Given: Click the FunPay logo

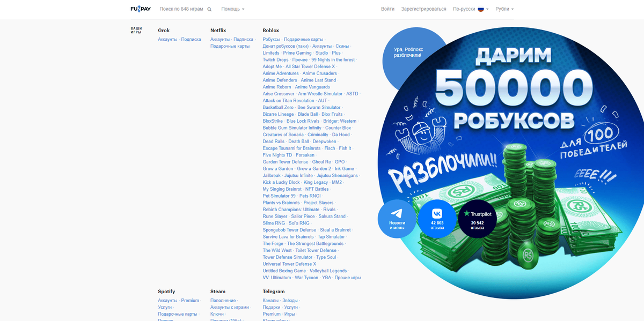Looking at the screenshot, I should point(141,9).
